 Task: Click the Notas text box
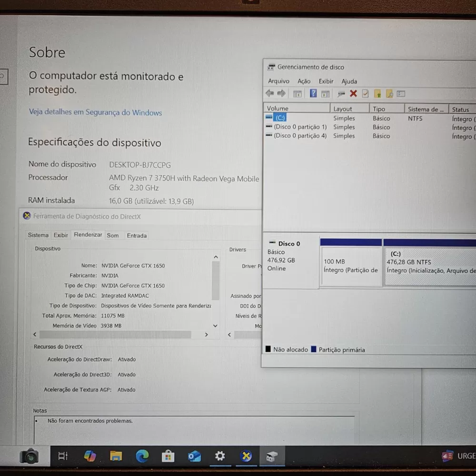click(194, 430)
